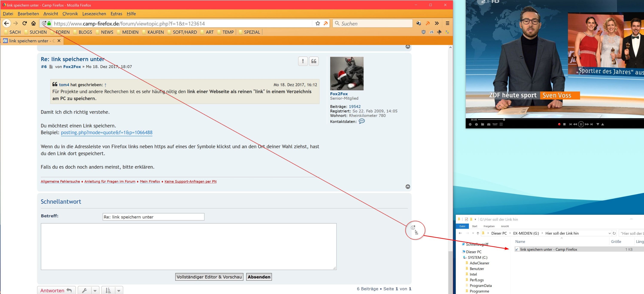Open the sort options dropdown below the posts
This screenshot has height=294, width=644.
(x=118, y=290)
